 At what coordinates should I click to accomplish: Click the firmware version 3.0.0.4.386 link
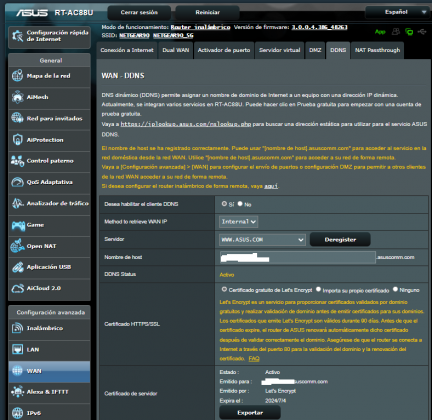[x=319, y=27]
